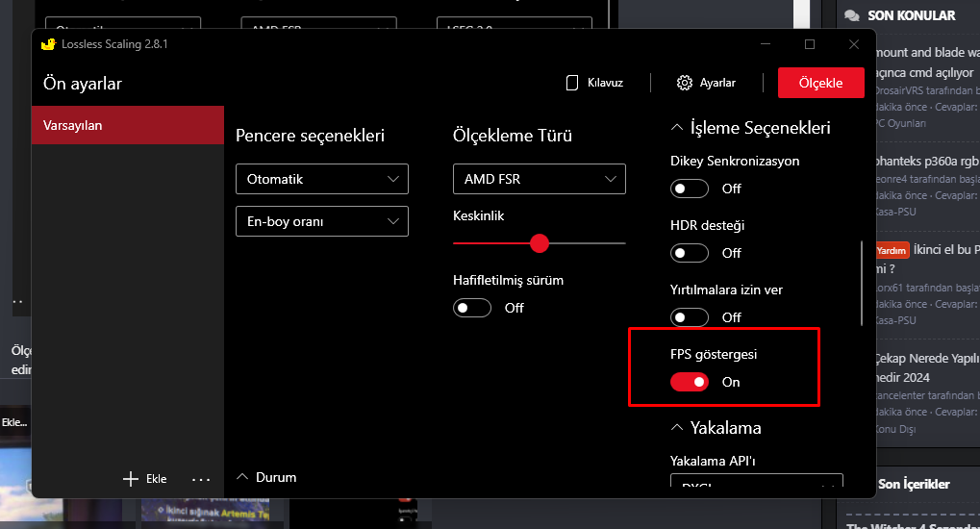Open 'mount and blade' forum topic
The height and width of the screenshot is (529, 980).
coord(927,63)
